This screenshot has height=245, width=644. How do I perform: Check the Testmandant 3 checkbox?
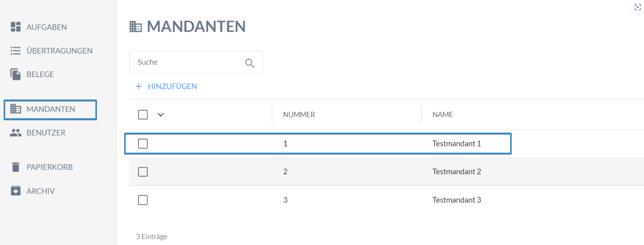coord(143,200)
